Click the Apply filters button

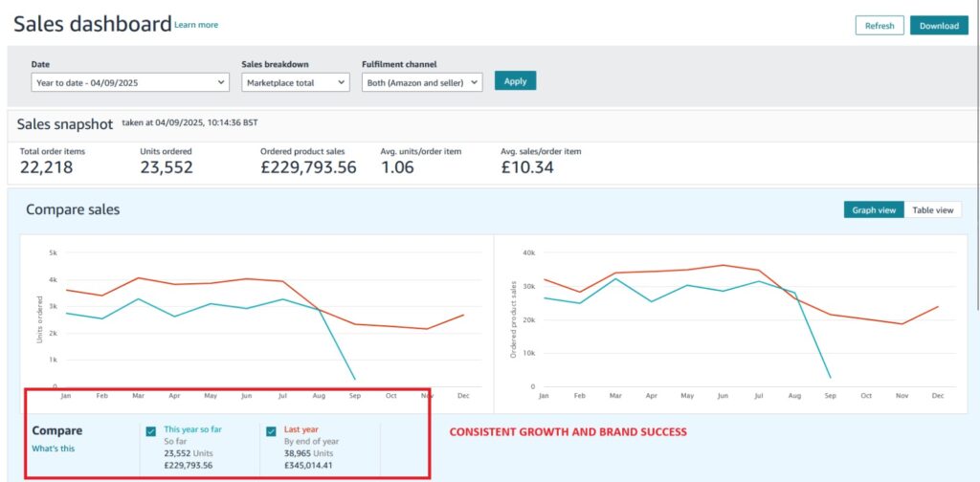click(515, 81)
